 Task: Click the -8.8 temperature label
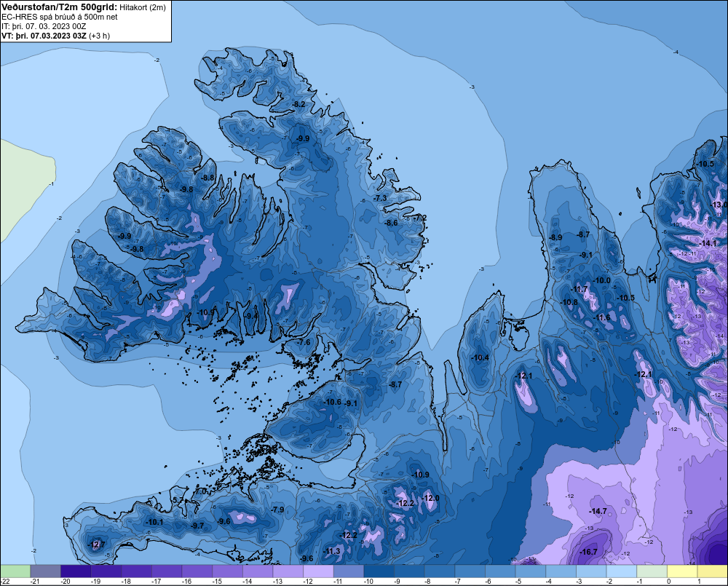click(x=207, y=178)
